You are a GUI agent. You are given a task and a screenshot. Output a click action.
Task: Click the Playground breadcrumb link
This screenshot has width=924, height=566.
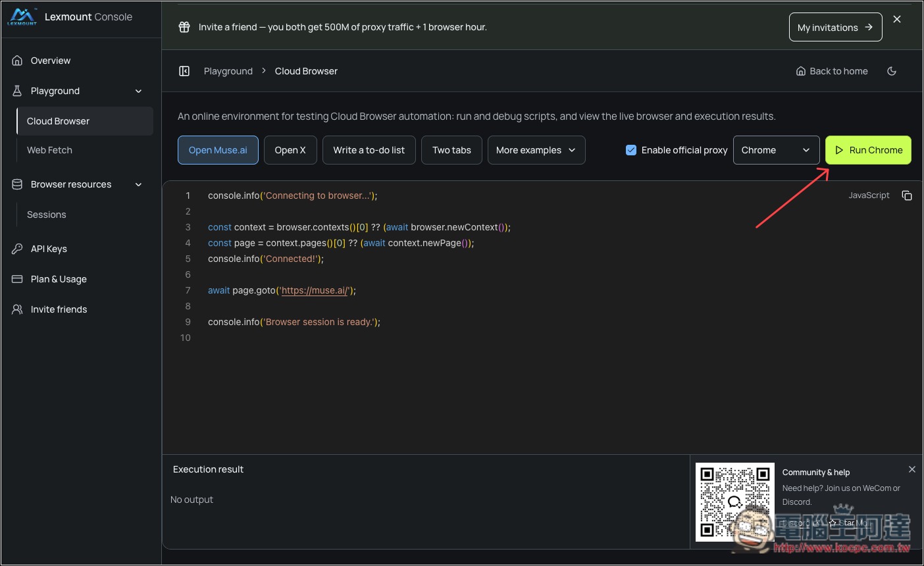point(228,71)
